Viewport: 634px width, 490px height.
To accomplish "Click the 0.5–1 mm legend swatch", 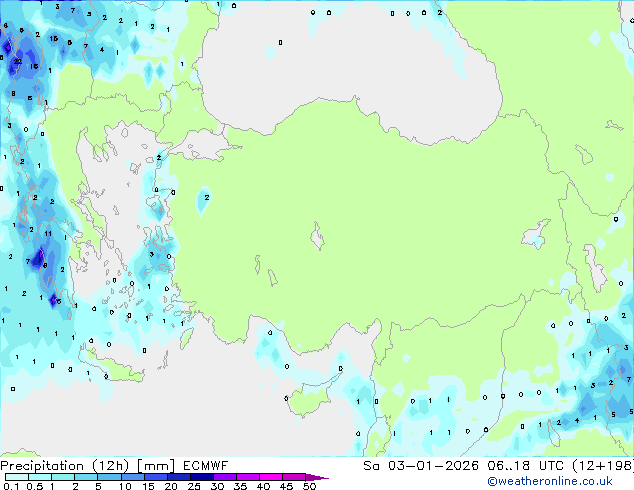I will 40,477.
